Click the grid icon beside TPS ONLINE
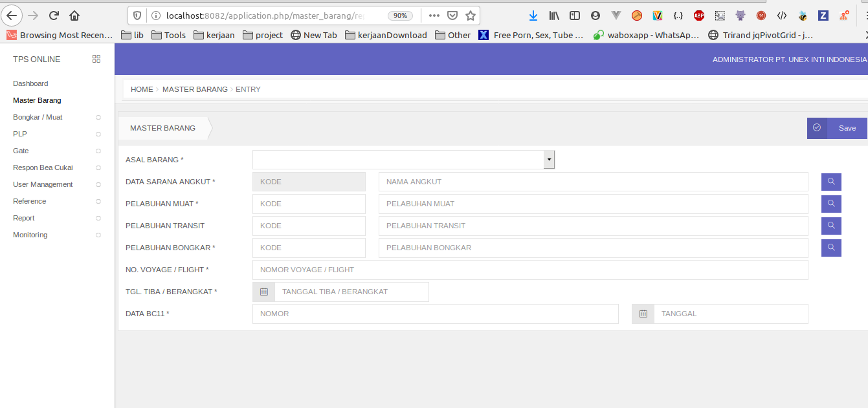Viewport: 868px width, 408px height. [x=96, y=59]
